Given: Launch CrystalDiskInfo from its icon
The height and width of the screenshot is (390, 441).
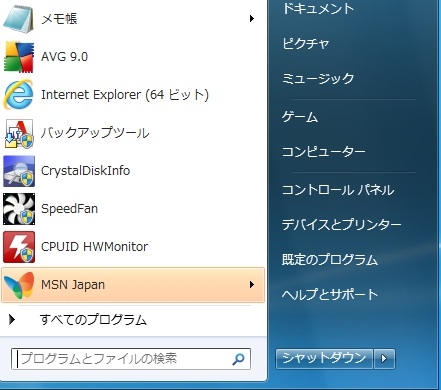Looking at the screenshot, I should pos(19,171).
